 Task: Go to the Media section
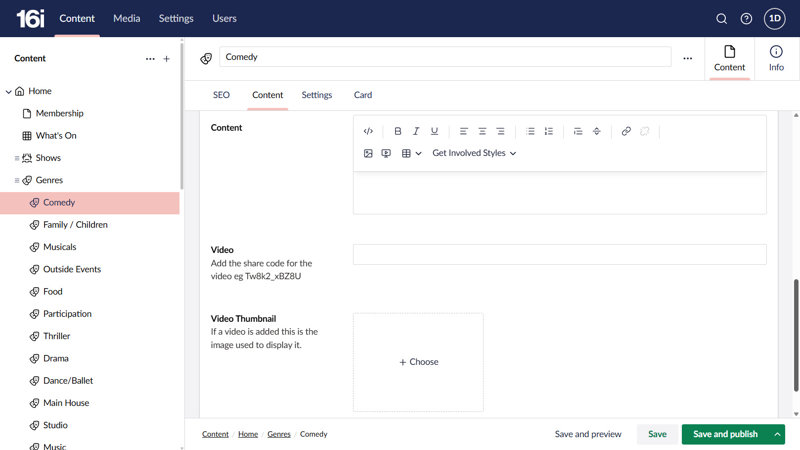coord(127,18)
